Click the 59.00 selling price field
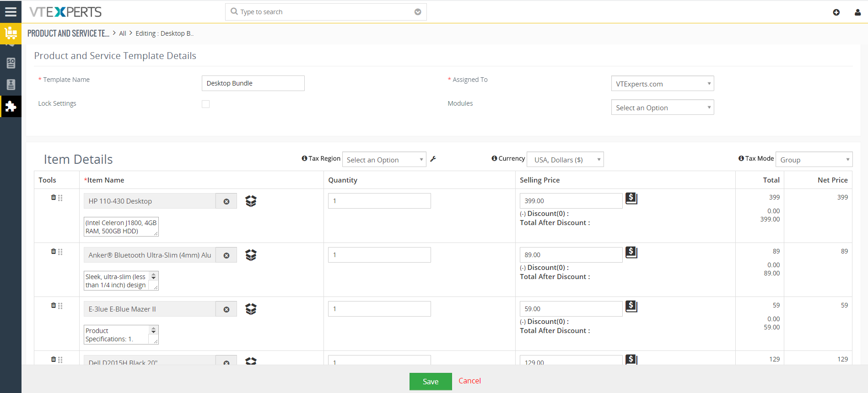The image size is (868, 393). pyautogui.click(x=571, y=309)
